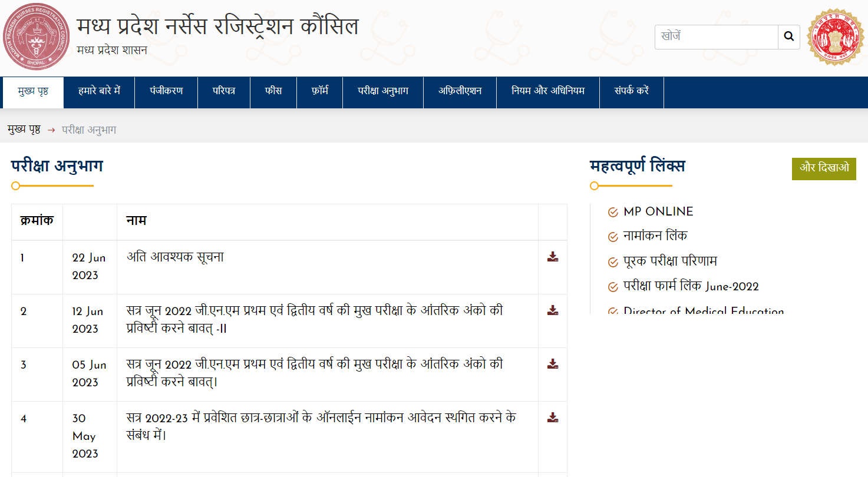This screenshot has height=477, width=868.
Task: Click check icon beside परीक्षा फार्म लिंक
Action: 613,287
